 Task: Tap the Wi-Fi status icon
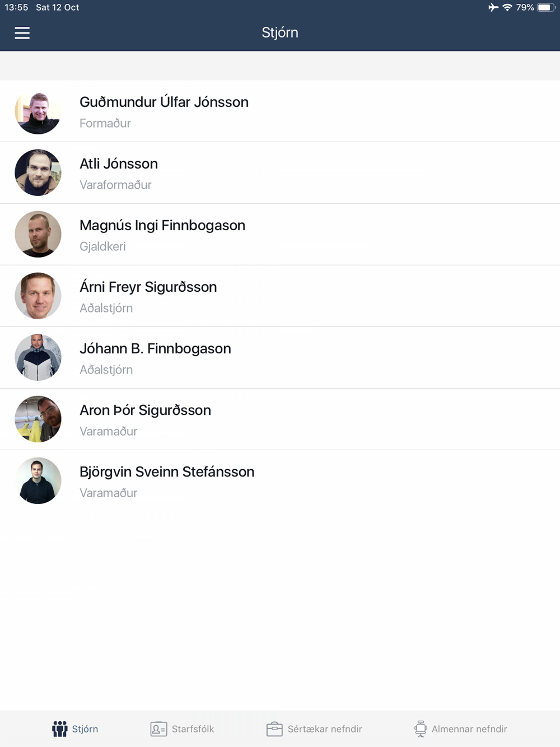[x=507, y=7]
